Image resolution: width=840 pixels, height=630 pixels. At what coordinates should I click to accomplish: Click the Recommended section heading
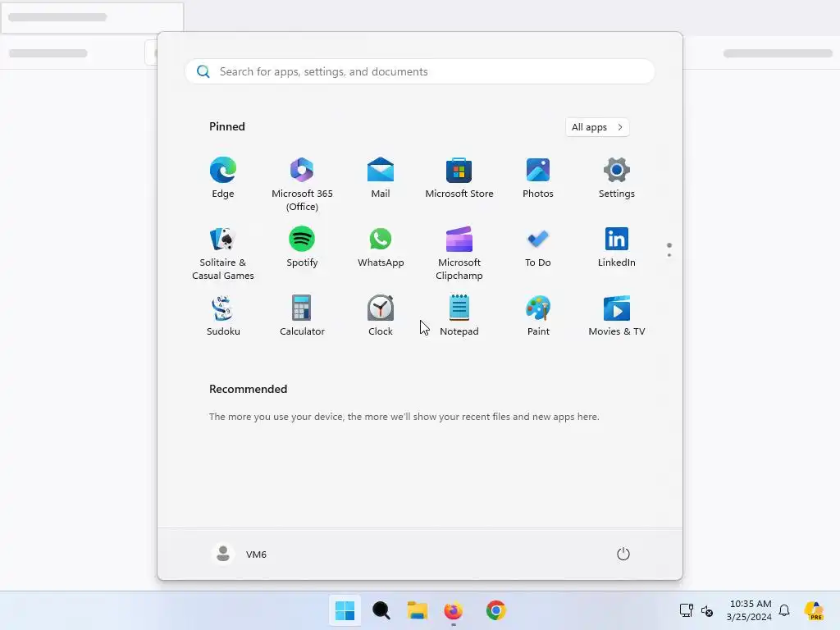(x=248, y=389)
